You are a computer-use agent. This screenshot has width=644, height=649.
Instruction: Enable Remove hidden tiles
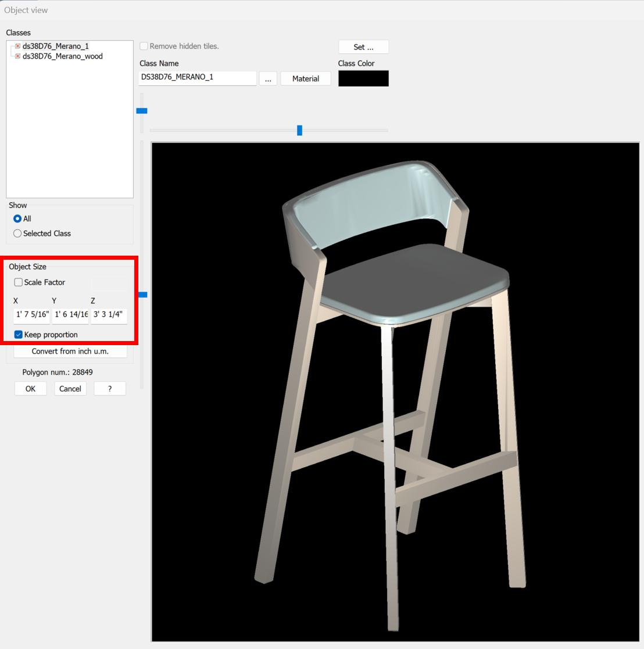[x=144, y=46]
